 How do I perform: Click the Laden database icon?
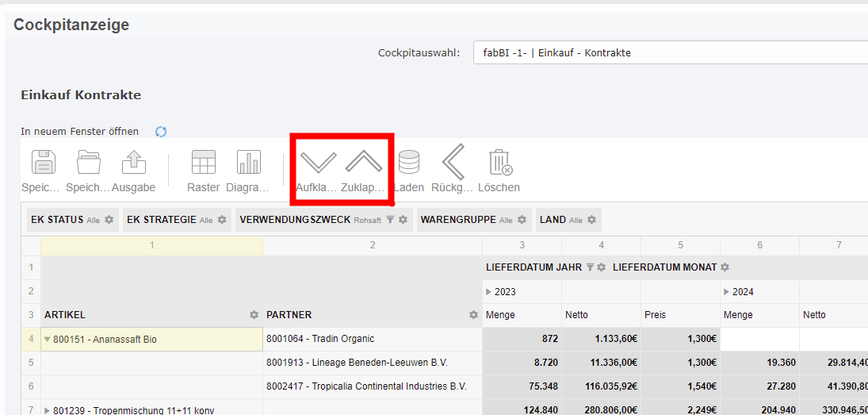pyautogui.click(x=408, y=162)
